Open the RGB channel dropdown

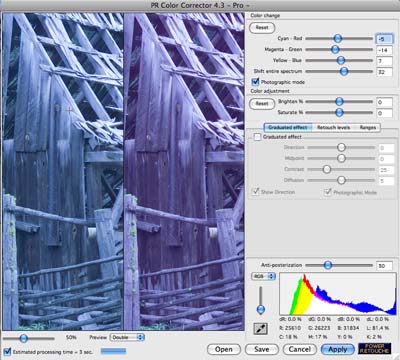pyautogui.click(x=263, y=276)
